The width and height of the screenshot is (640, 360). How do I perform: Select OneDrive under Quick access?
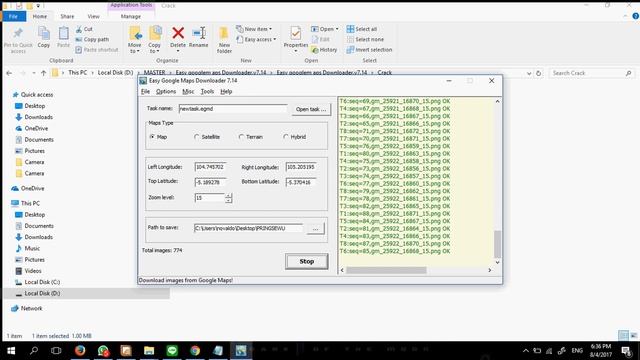click(x=36, y=128)
